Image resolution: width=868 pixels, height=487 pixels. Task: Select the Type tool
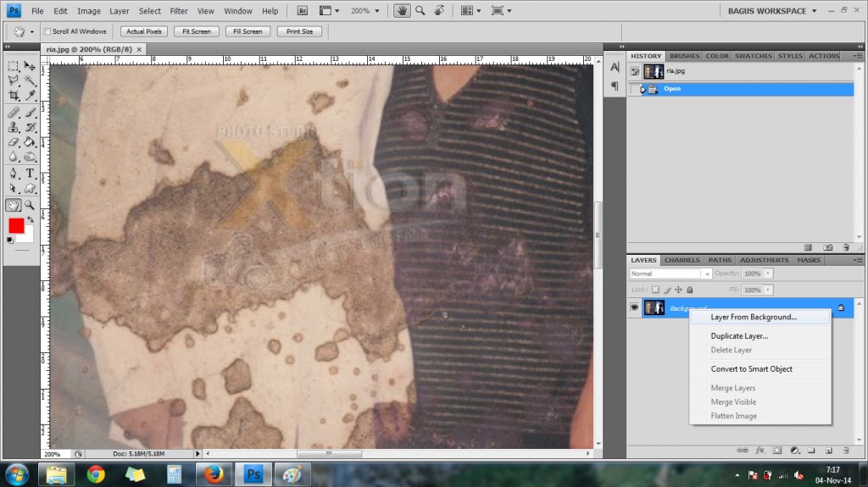tap(30, 174)
